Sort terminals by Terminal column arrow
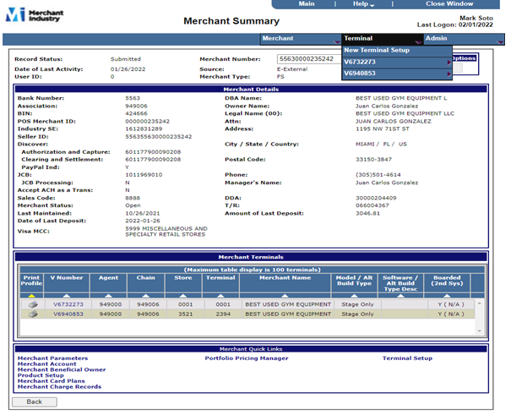511x420 pixels. (x=220, y=296)
